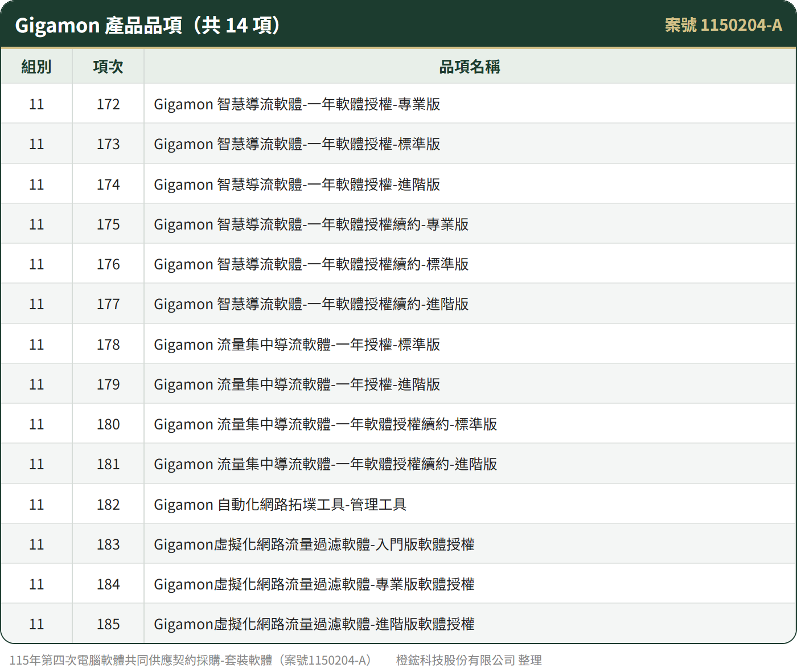Viewport: 797px width, 672px height.
Task: Click the group '11' cell in row 178
Action: [36, 345]
